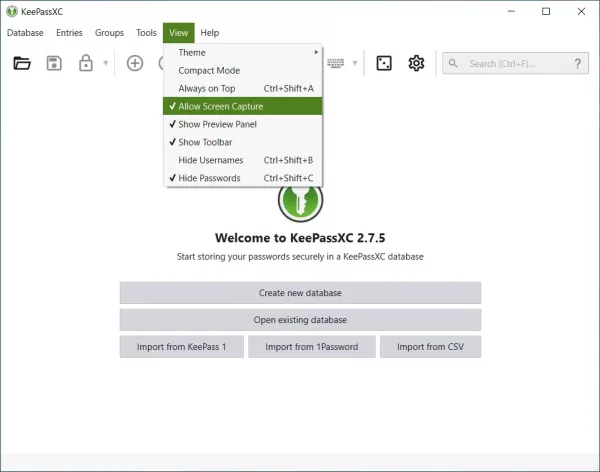Click Import from 1Password button
The height and width of the screenshot is (472, 600).
pyautogui.click(x=312, y=347)
